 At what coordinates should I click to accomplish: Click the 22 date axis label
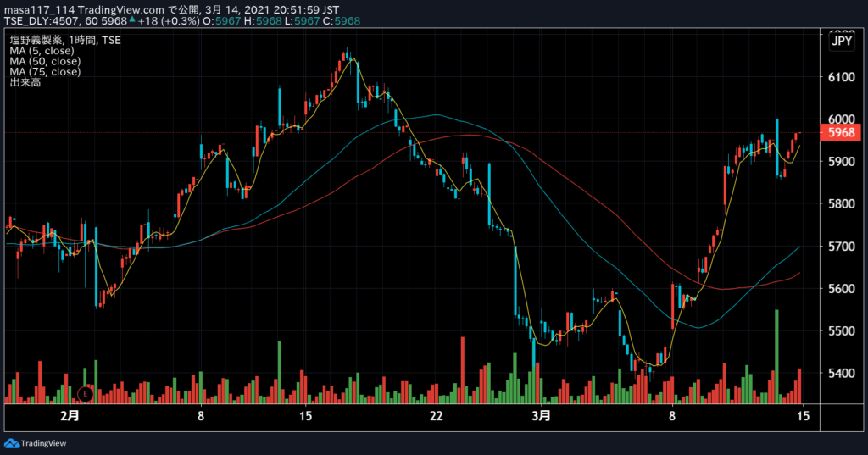click(437, 416)
